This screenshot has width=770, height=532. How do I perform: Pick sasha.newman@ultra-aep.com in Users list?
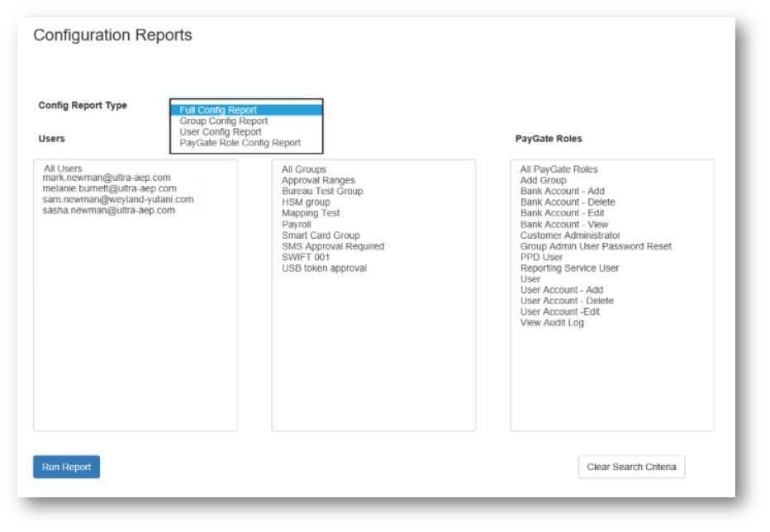[108, 210]
